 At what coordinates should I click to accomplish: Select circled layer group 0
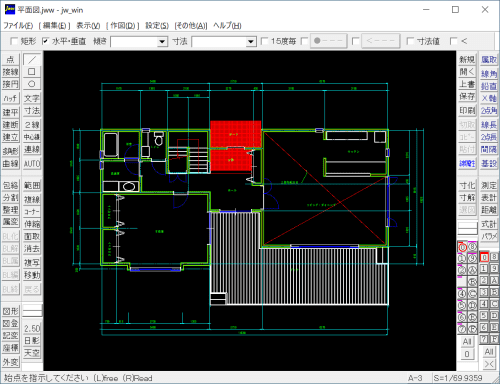click(x=462, y=247)
